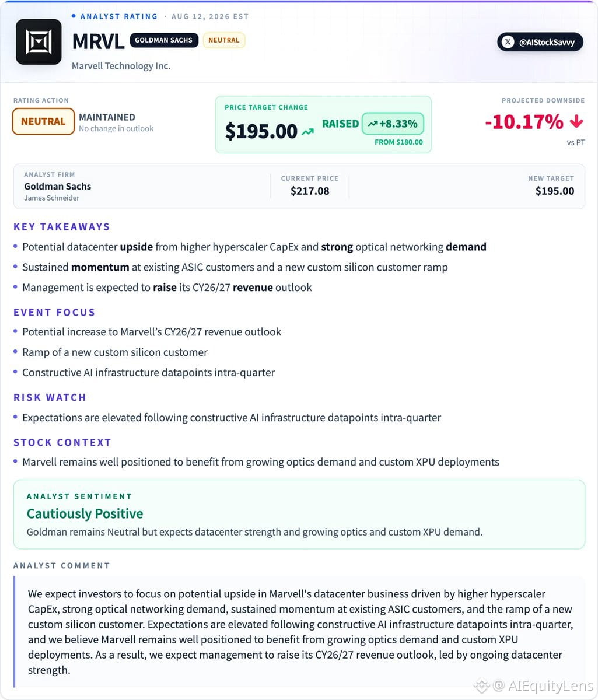Select analyst name James Schneider
Viewport: 598px width, 700px height.
tap(52, 198)
